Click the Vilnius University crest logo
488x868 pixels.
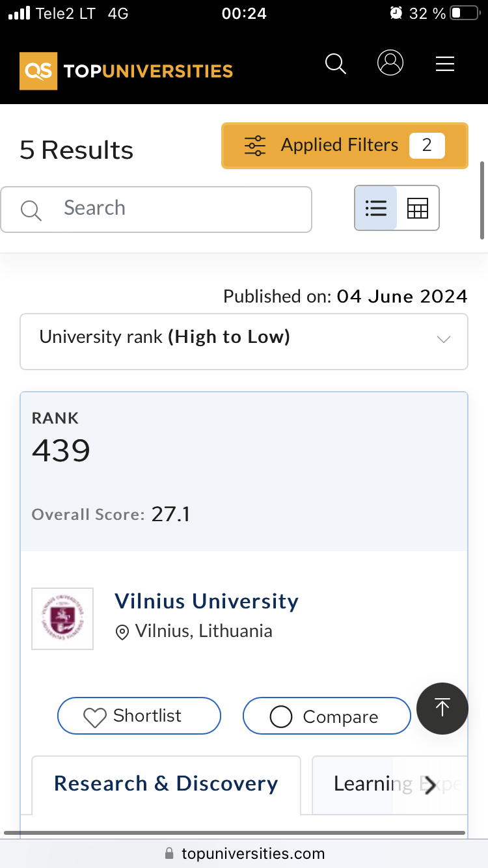click(x=62, y=619)
